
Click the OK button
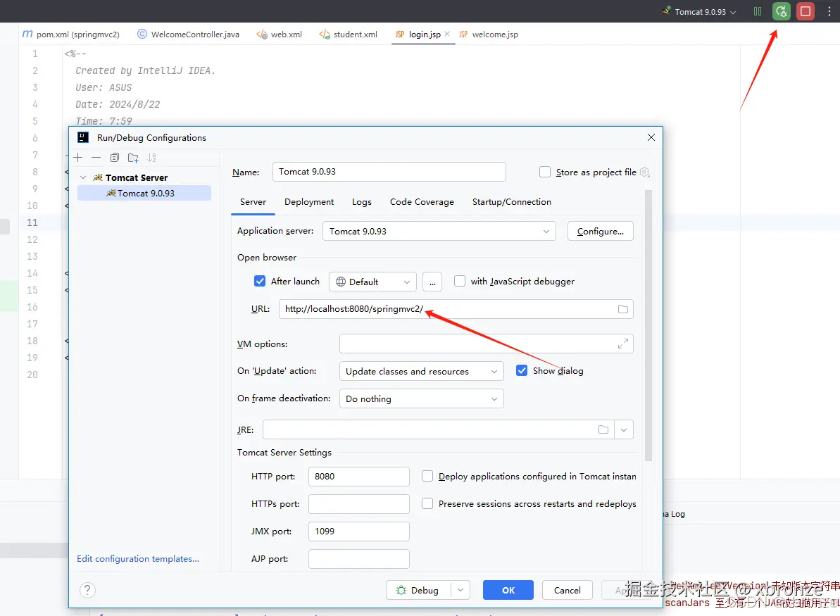508,590
